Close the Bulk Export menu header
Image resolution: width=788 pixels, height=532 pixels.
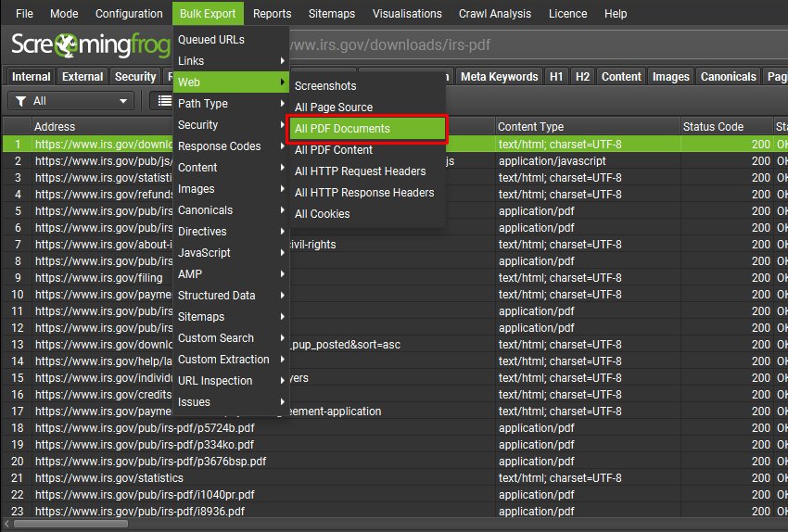coord(208,14)
